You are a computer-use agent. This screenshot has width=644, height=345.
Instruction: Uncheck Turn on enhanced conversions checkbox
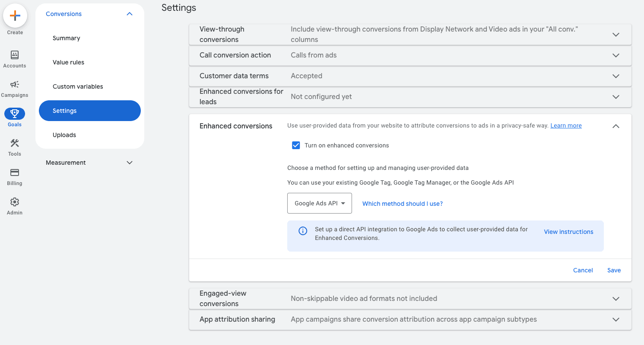296,145
